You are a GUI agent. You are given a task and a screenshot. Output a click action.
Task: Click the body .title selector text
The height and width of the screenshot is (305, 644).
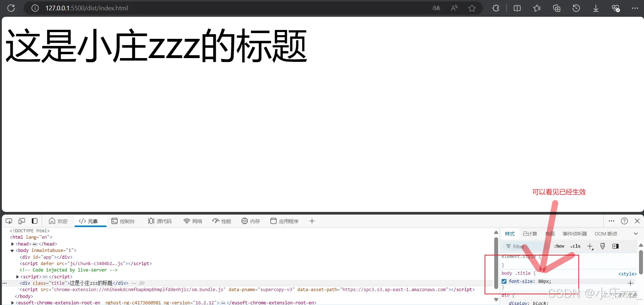[516, 273]
